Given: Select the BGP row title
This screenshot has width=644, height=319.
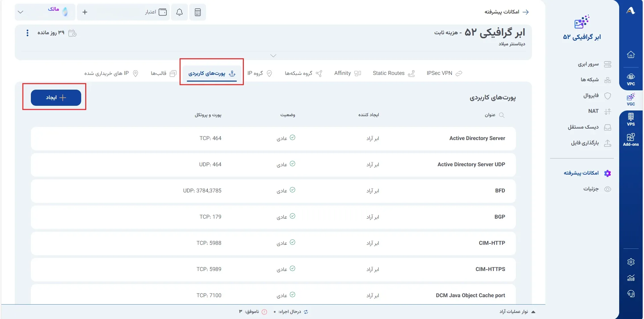Looking at the screenshot, I should click(x=500, y=217).
